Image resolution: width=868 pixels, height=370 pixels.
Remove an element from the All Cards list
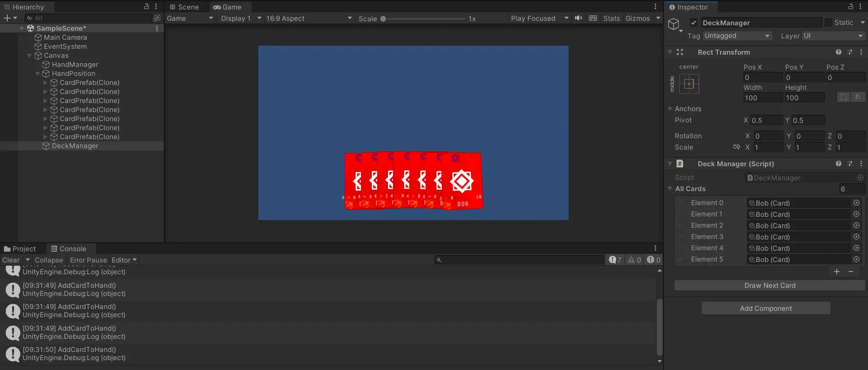[x=851, y=272]
